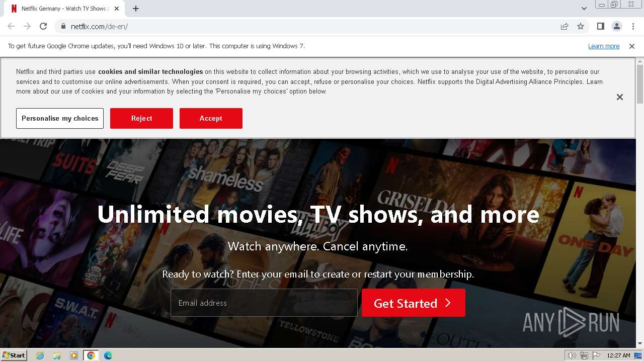Expand the tab search dropdown arrow
644x362 pixels.
coord(584,8)
